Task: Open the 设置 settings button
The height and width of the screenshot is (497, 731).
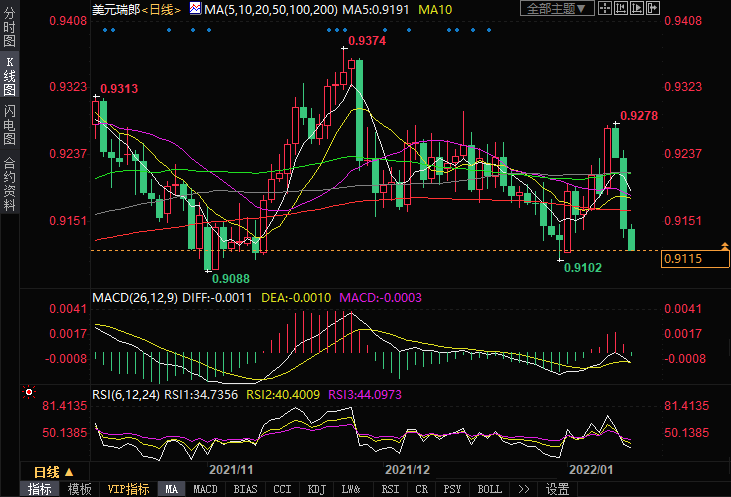Action: [557, 489]
